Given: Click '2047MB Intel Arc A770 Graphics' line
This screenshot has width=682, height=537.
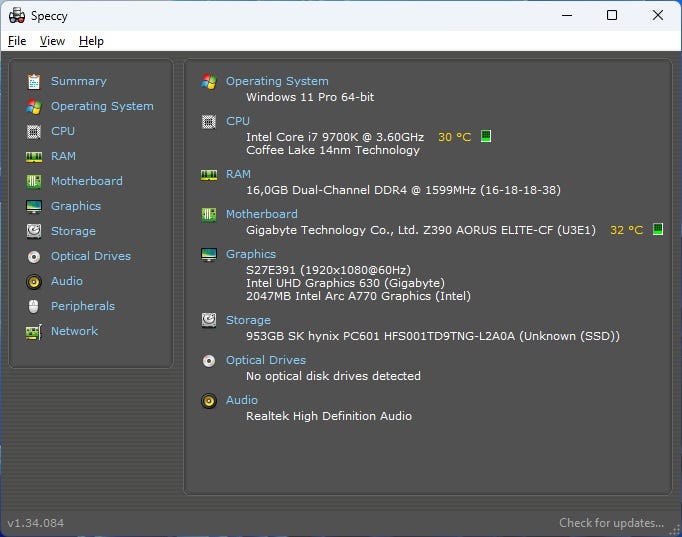Looking at the screenshot, I should [358, 297].
